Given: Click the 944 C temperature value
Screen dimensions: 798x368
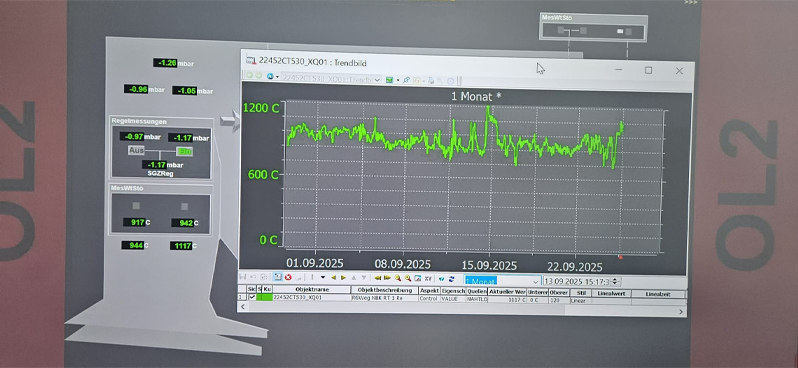Looking at the screenshot, I should pyautogui.click(x=135, y=245).
